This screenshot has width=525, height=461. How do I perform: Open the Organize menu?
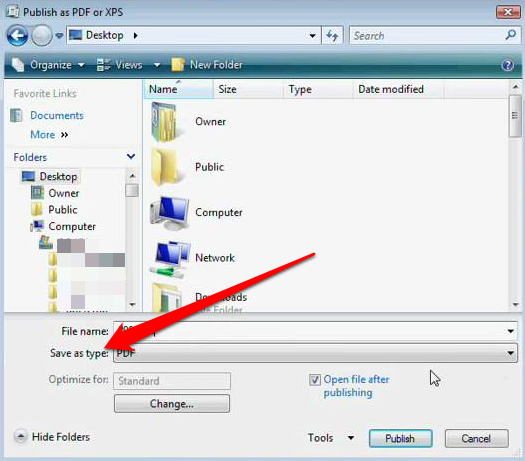48,65
